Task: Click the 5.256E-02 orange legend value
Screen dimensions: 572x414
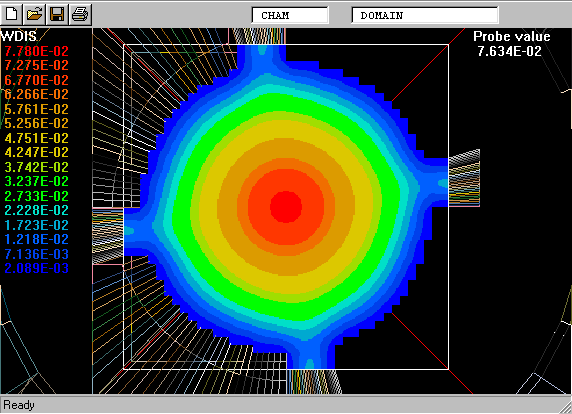Action: click(x=36, y=123)
